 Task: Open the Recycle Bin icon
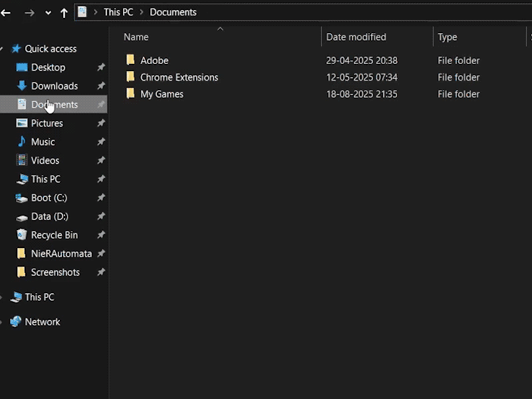(22, 235)
